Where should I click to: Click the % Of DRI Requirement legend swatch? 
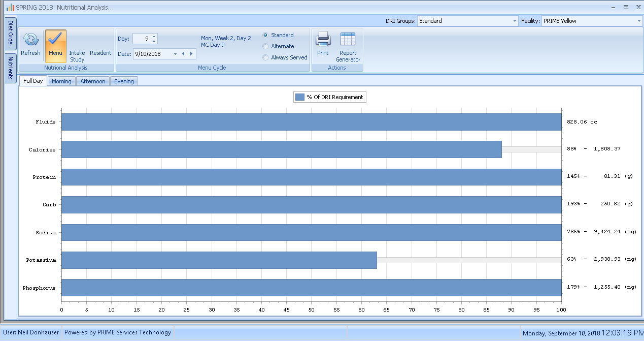[299, 97]
